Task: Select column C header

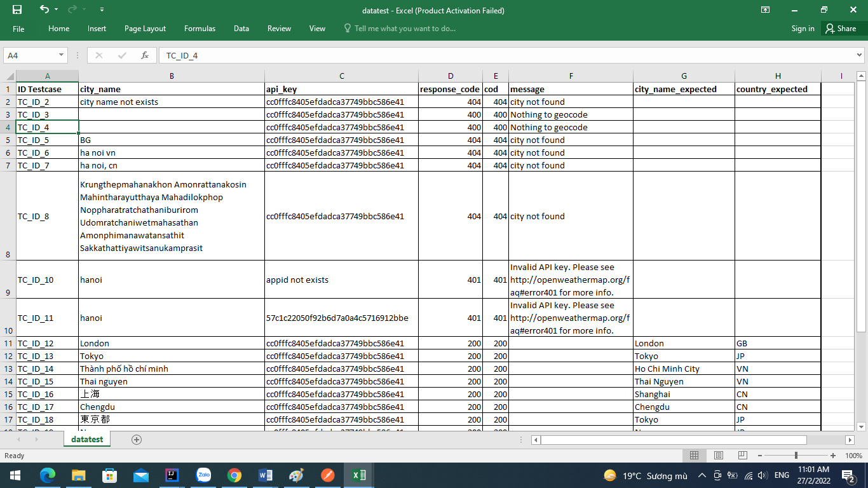Action: point(341,76)
